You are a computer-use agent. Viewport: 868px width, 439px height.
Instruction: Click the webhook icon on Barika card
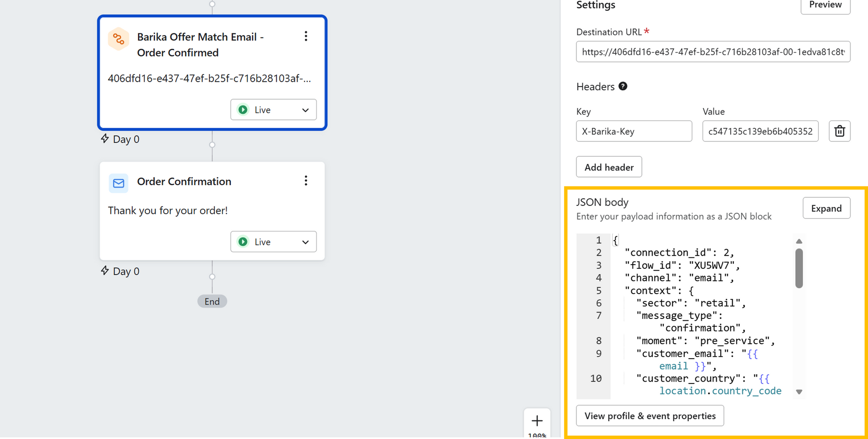click(118, 39)
